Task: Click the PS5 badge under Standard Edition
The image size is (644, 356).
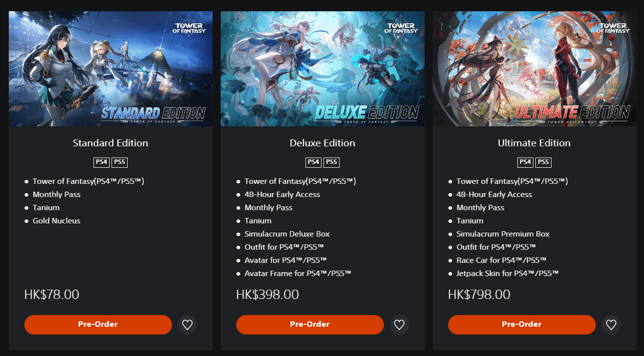Action: point(120,162)
